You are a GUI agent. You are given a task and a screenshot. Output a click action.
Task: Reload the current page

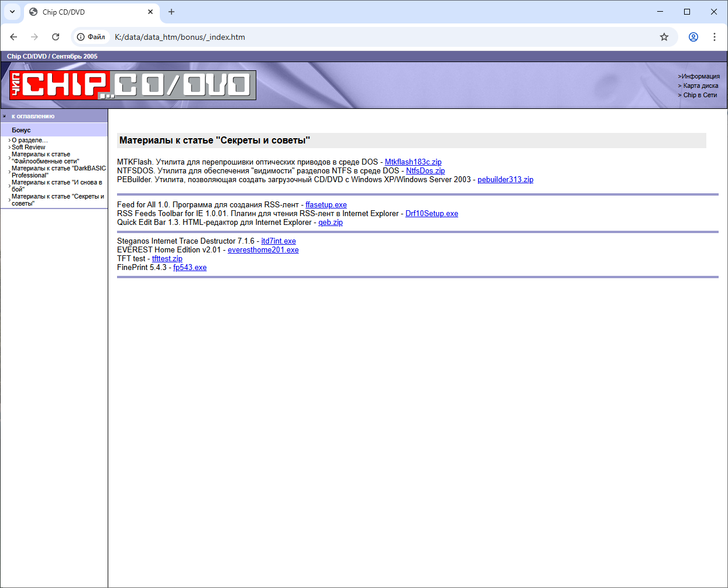coord(56,37)
